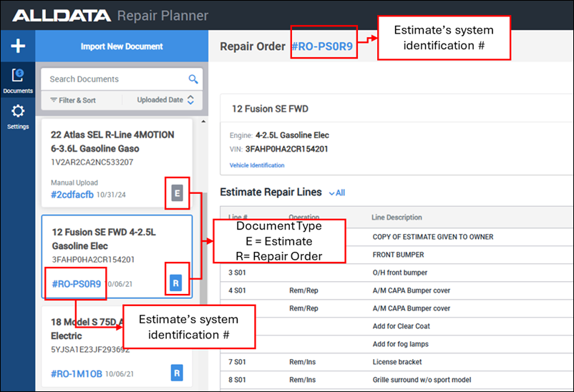This screenshot has width=574, height=392.
Task: Click 'A/M CAPA Bumper cover' in line 4
Action: coord(412,290)
